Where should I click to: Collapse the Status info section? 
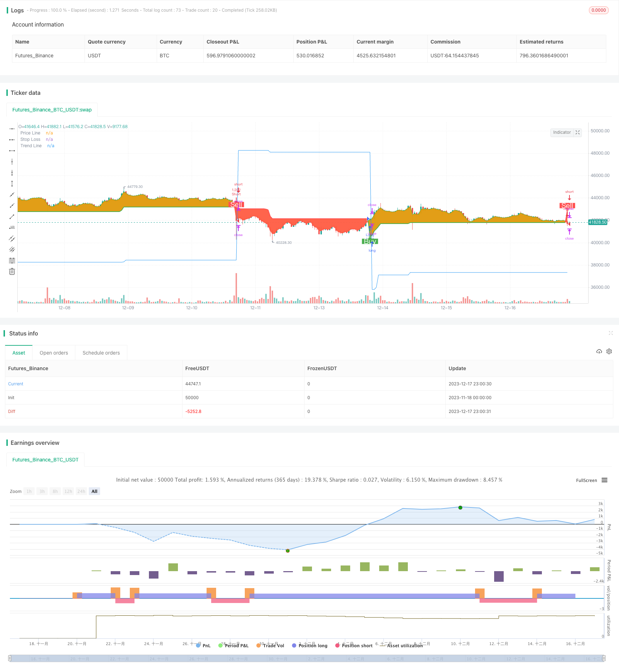tap(611, 333)
